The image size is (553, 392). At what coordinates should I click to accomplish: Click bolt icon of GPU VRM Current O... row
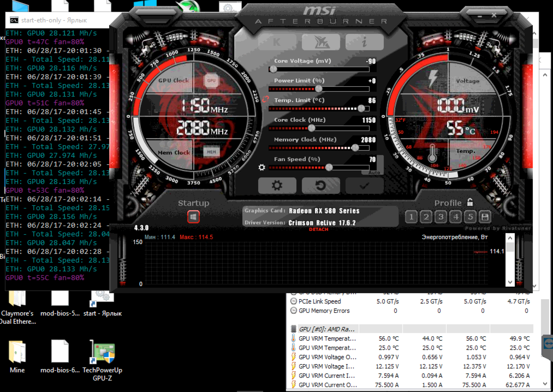click(293, 385)
